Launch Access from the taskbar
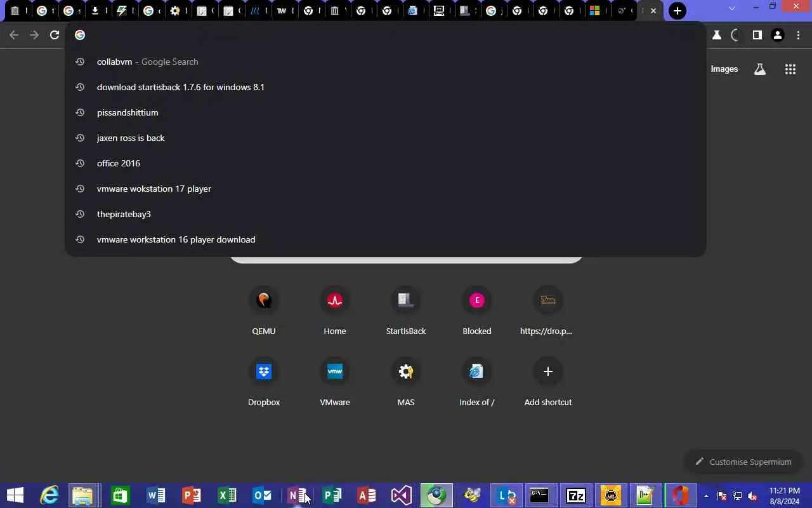 pos(367,495)
